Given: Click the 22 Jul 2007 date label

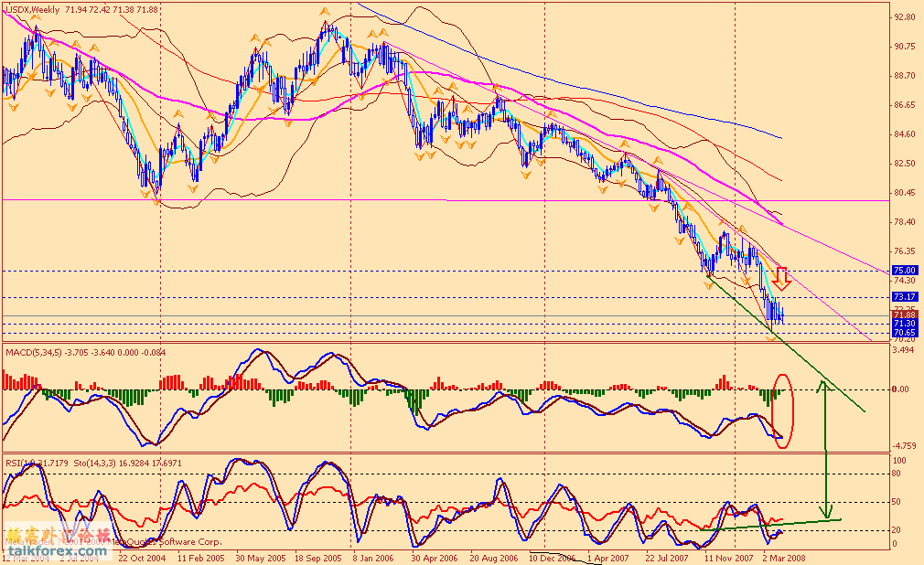Looking at the screenshot, I should (667, 558).
